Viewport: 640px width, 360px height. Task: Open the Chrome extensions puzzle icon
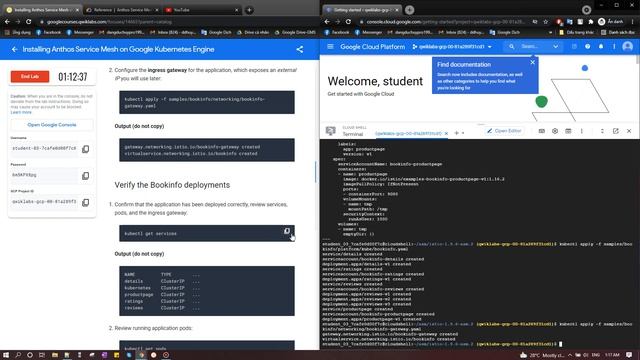[x=590, y=22]
